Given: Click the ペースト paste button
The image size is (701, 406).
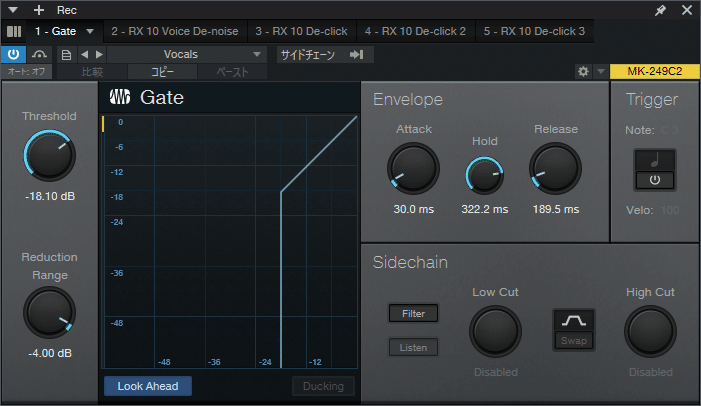Looking at the screenshot, I should click(232, 72).
